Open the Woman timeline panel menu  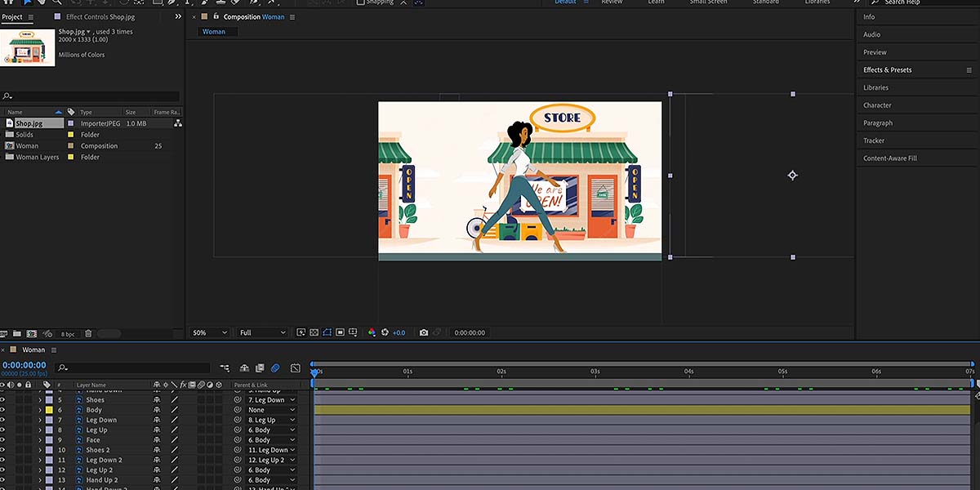click(x=54, y=350)
